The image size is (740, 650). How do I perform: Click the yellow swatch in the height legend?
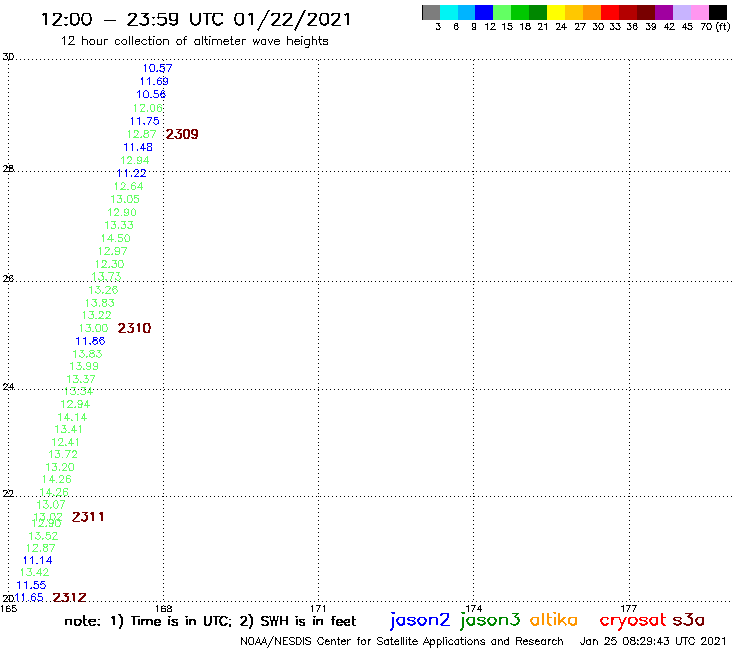[556, 12]
